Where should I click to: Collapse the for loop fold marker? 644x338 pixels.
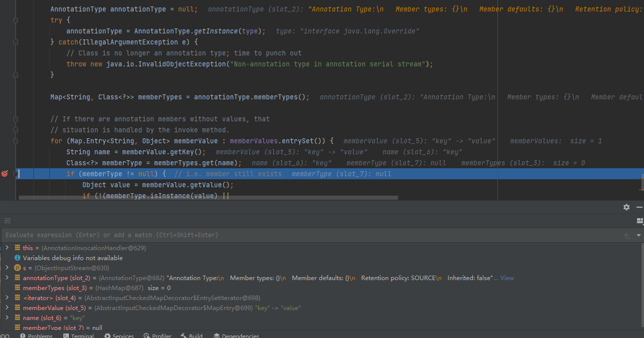pos(16,141)
